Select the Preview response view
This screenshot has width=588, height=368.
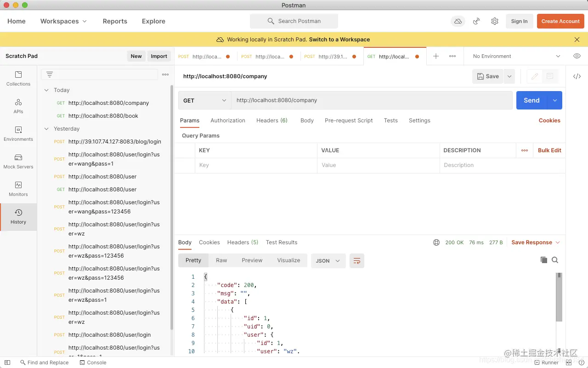[x=252, y=260]
